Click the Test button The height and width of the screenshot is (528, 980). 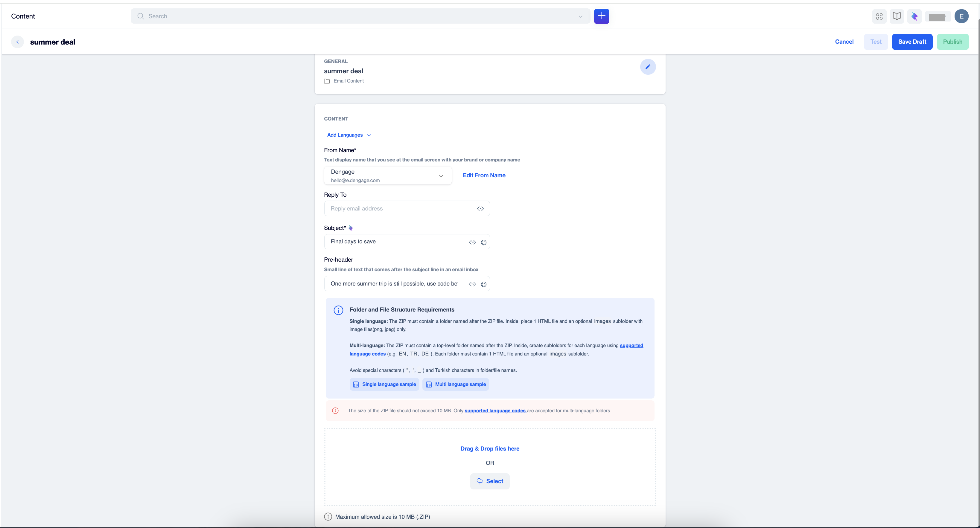(x=876, y=42)
